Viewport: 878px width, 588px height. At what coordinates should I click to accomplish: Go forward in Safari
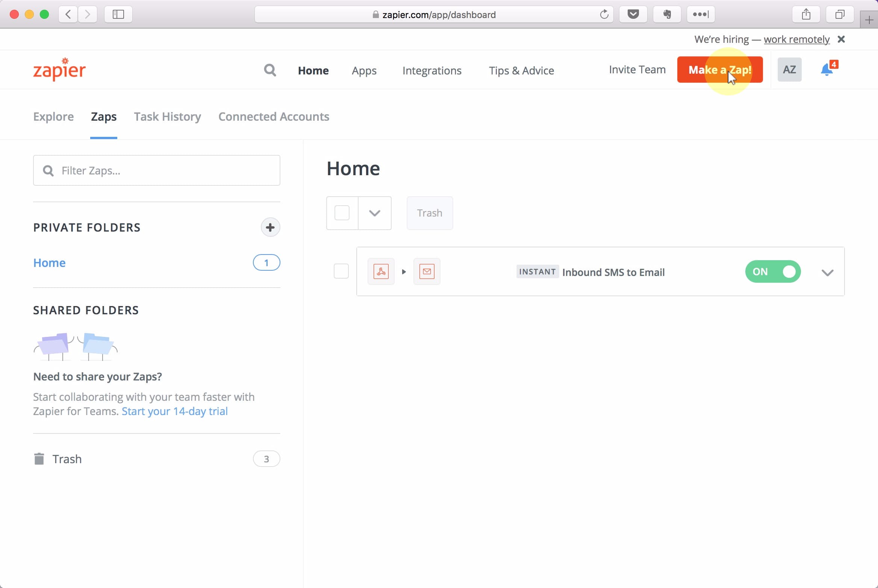[88, 15]
